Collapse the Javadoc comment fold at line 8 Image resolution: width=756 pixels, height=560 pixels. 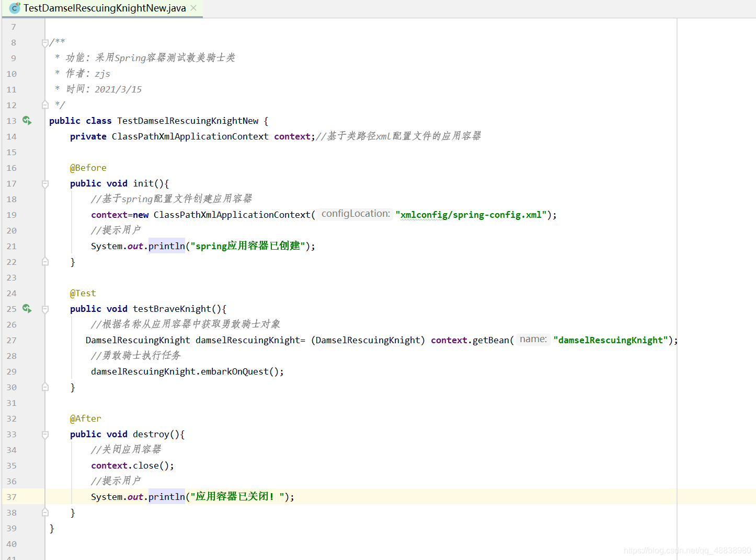pos(45,43)
